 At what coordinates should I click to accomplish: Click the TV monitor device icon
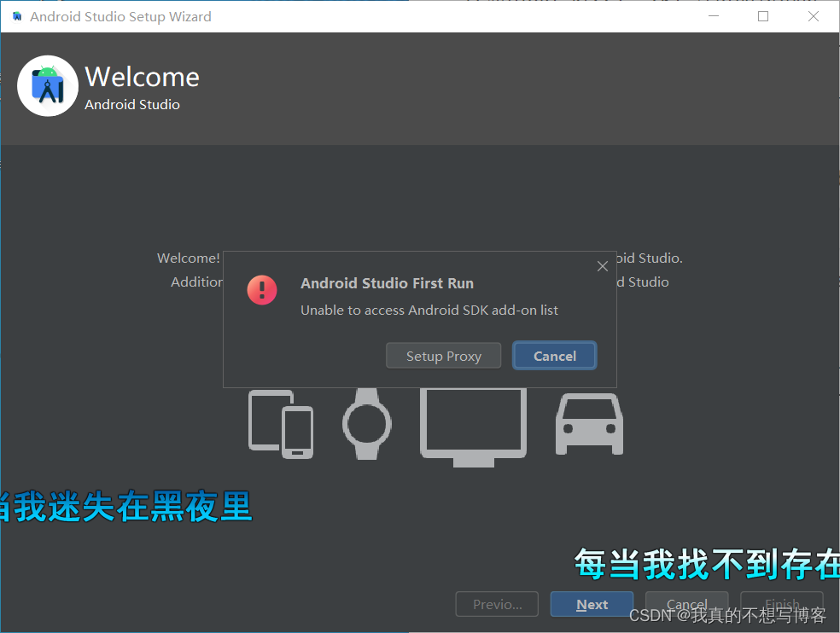tap(474, 427)
